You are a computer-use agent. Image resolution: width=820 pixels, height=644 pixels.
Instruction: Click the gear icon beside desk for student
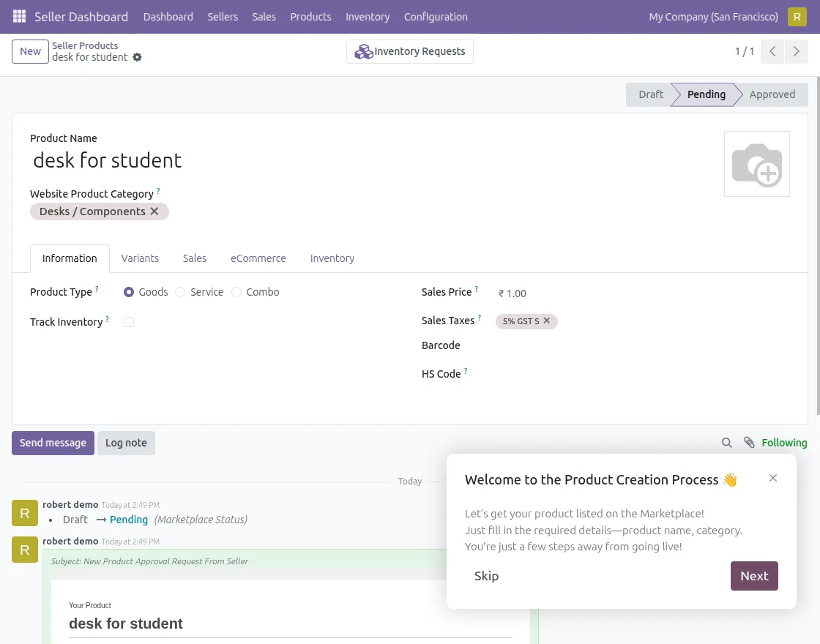click(x=137, y=57)
